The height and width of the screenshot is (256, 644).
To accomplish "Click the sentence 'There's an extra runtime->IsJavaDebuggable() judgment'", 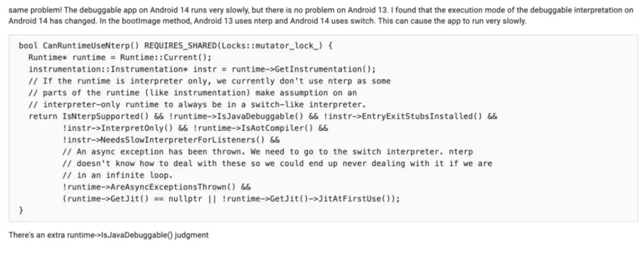I will 109,235.
